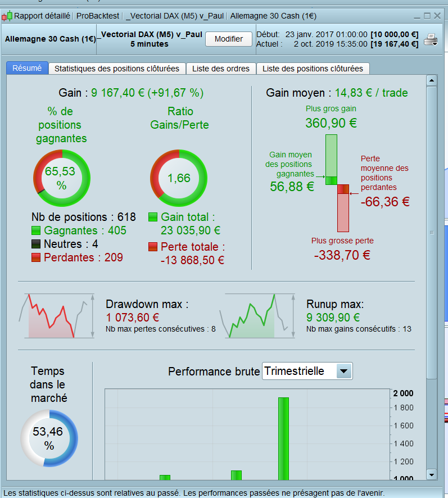The image size is (448, 498).
Task: Click the drawdown value '1 073,60 €'
Action: 133,317
